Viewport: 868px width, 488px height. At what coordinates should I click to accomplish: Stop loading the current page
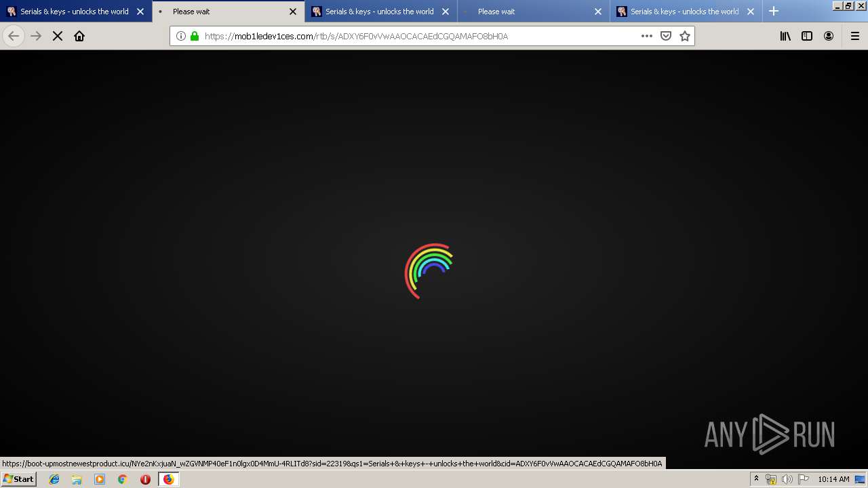click(x=58, y=36)
